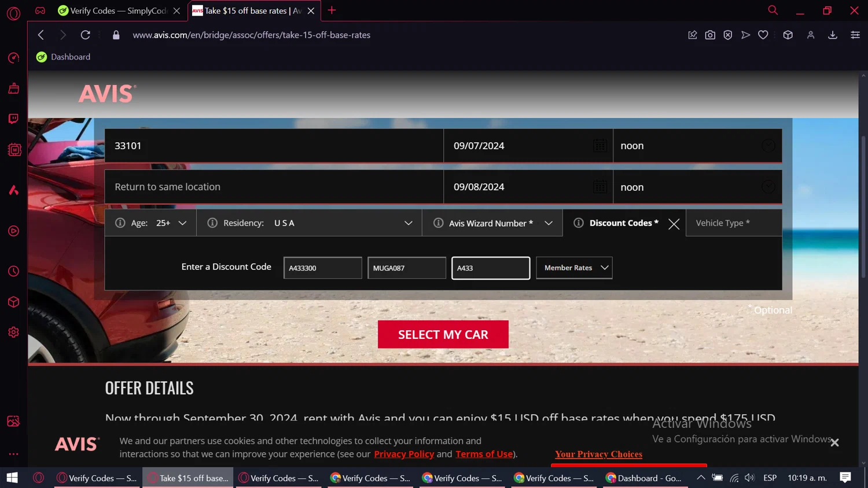Image resolution: width=868 pixels, height=488 pixels.
Task: Go back to previous page
Action: pyautogui.click(x=41, y=35)
